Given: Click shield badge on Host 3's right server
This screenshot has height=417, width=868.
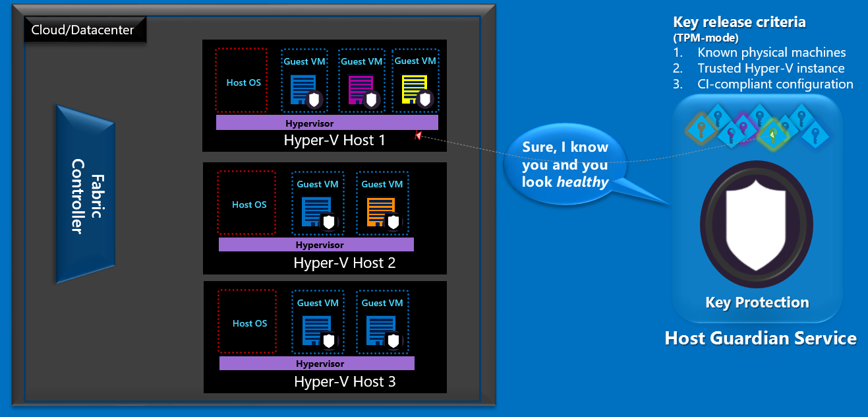Looking at the screenshot, I should point(393,341).
